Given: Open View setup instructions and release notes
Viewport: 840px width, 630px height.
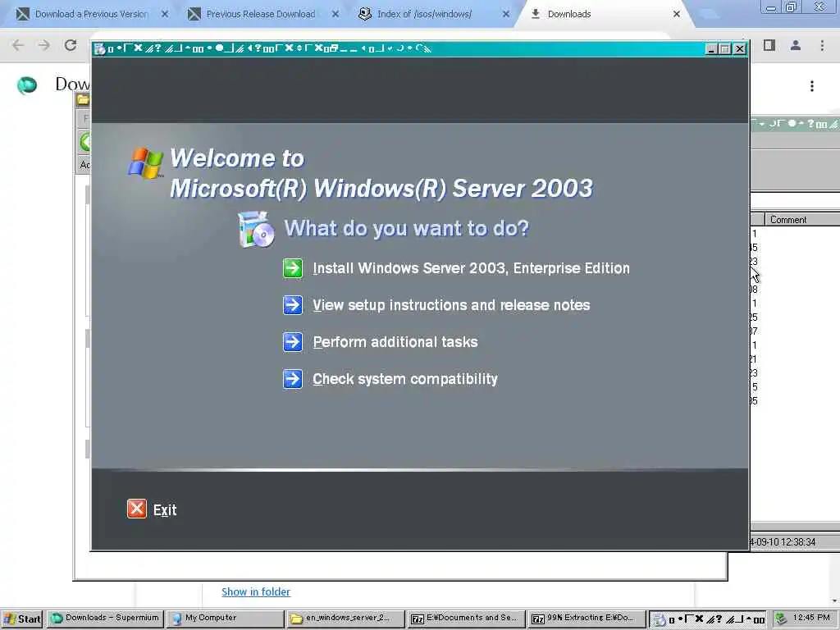Looking at the screenshot, I should tap(451, 305).
